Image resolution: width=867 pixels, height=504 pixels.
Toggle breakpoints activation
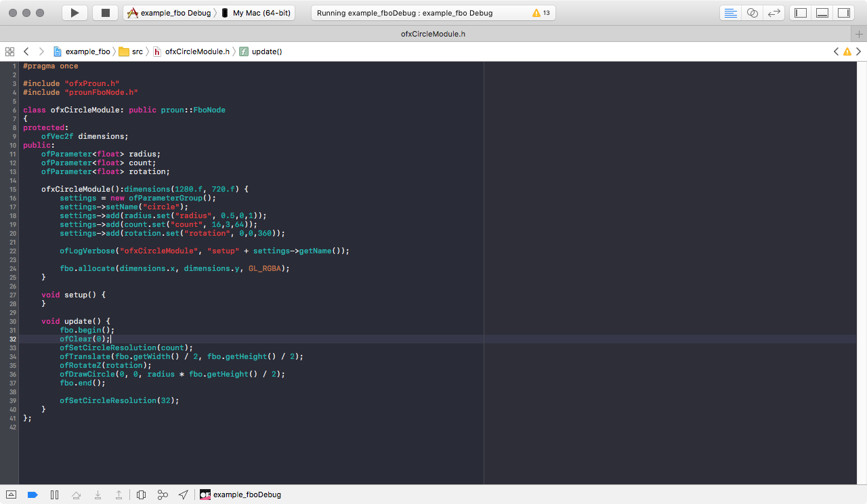(32, 495)
